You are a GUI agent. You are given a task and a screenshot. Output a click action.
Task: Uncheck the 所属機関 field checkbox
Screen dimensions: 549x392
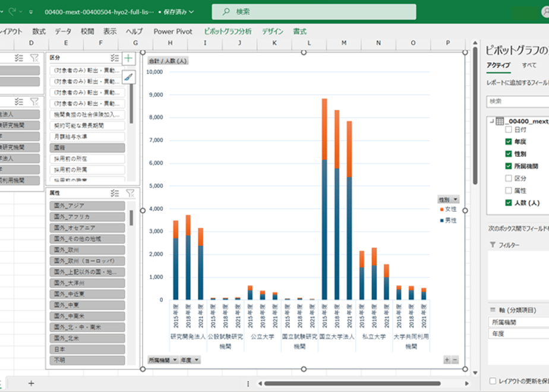tap(509, 166)
